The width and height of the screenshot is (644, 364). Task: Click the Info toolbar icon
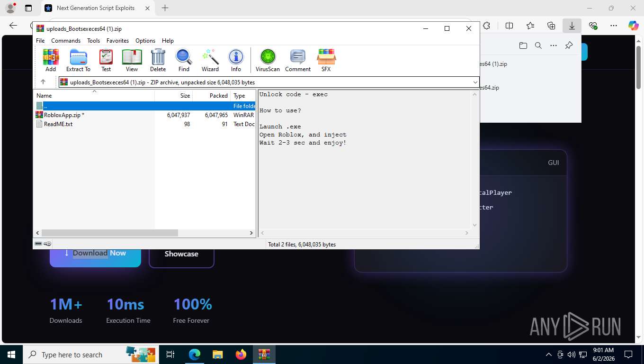[236, 60]
